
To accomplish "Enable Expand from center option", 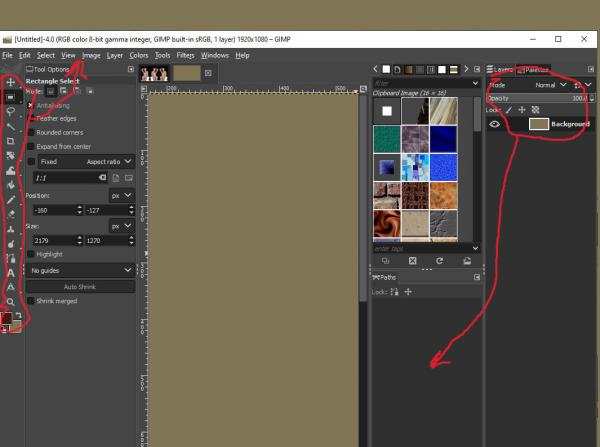I will [x=31, y=147].
